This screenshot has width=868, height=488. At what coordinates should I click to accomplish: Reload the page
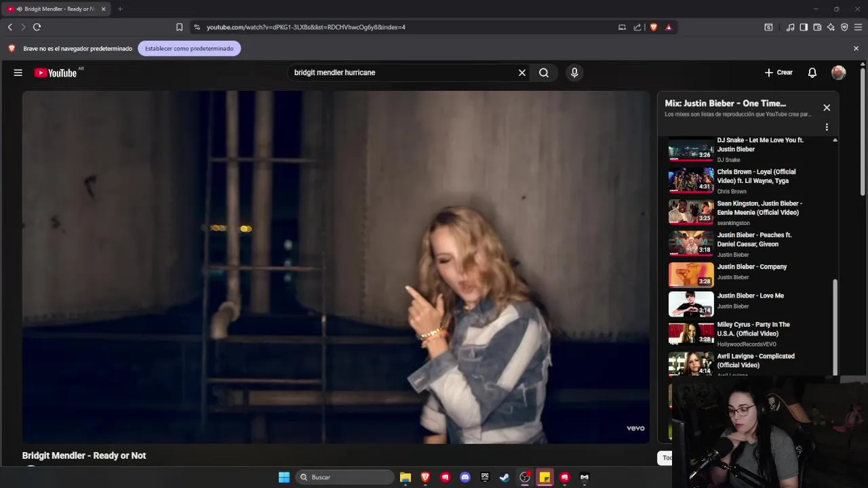(x=37, y=27)
